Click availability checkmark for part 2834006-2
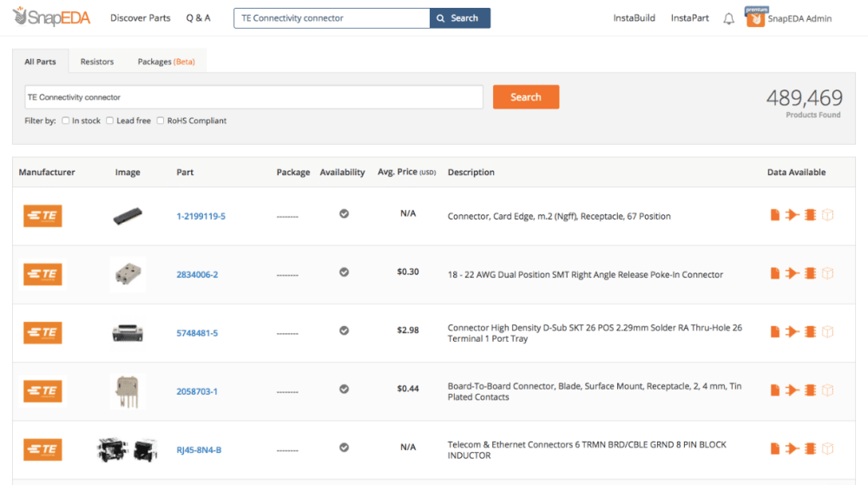 [x=344, y=272]
